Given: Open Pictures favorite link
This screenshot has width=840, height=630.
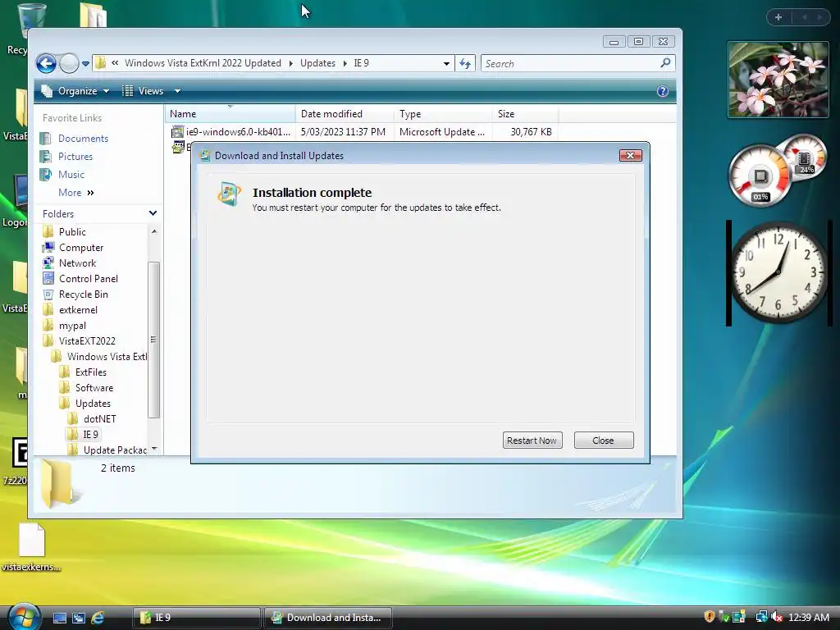Looking at the screenshot, I should click(75, 157).
